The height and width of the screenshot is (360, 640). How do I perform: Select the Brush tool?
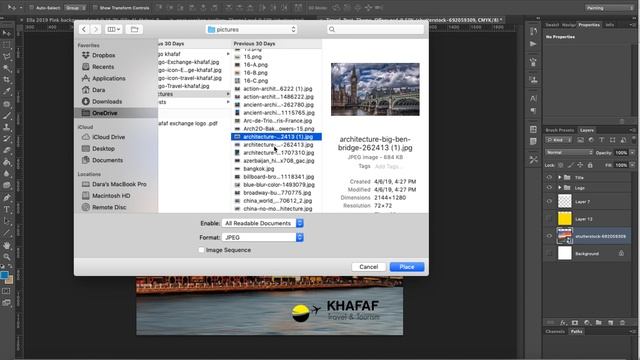(x=7, y=116)
